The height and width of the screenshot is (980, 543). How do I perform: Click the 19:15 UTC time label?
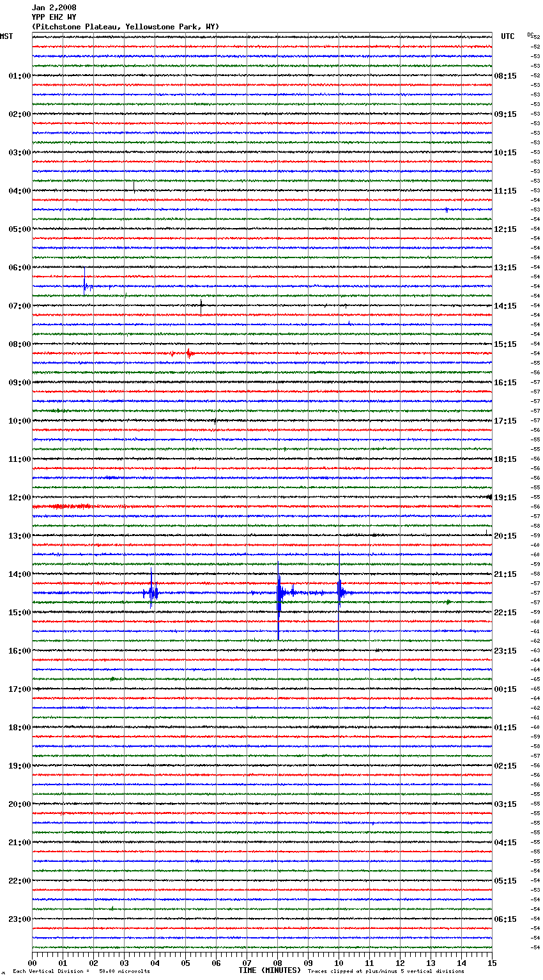(505, 498)
